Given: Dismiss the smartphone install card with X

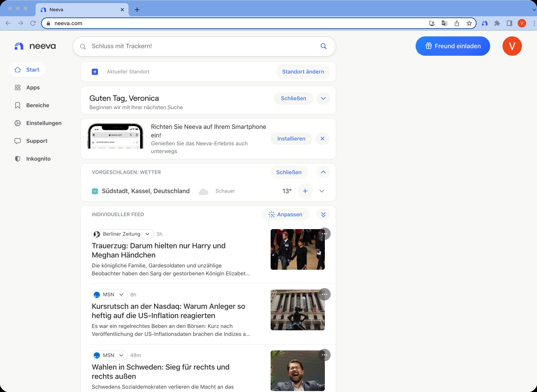Looking at the screenshot, I should (323, 139).
